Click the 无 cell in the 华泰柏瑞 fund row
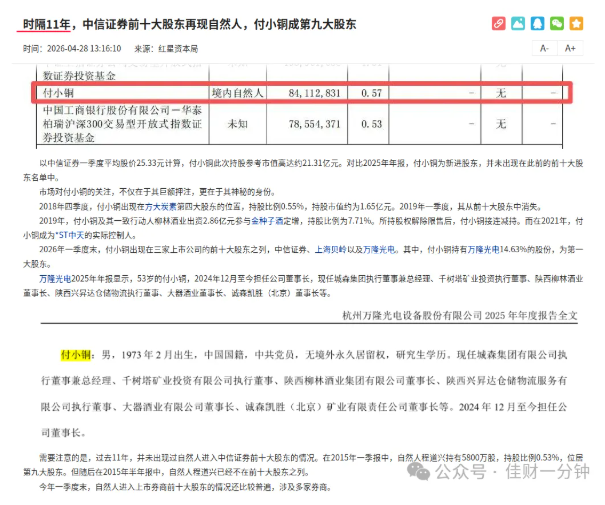Image resolution: width=605 pixels, height=505 pixels. [x=501, y=124]
